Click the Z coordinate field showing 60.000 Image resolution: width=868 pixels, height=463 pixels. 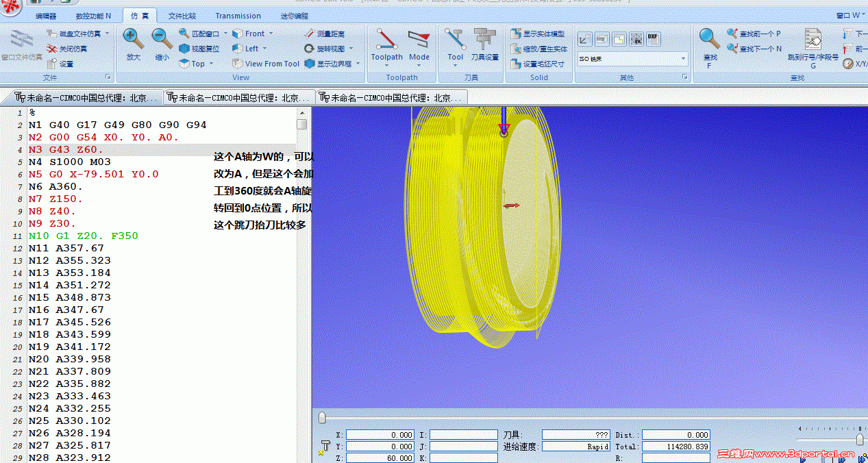coord(380,458)
